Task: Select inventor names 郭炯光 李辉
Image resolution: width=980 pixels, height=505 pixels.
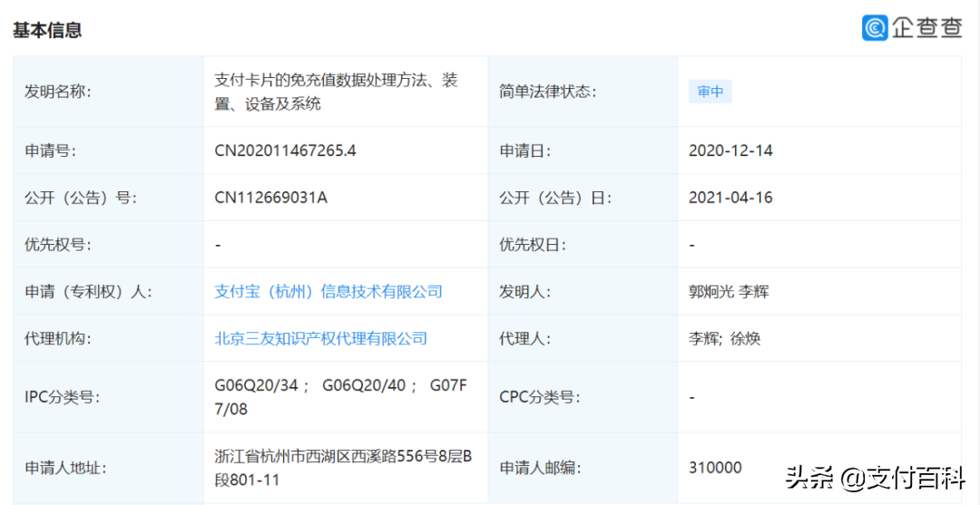Action: pos(729,292)
